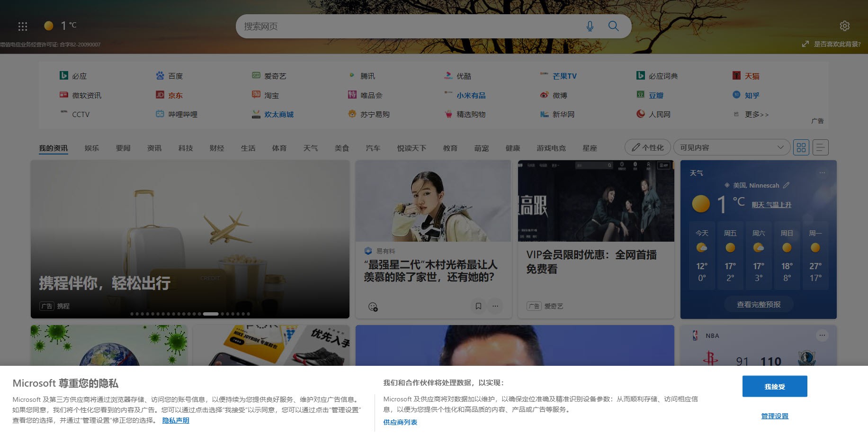Click the search magnifier icon

pyautogui.click(x=613, y=26)
